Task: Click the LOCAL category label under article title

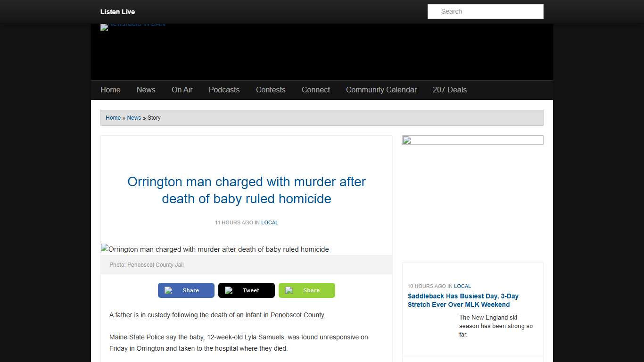Action: click(x=270, y=222)
